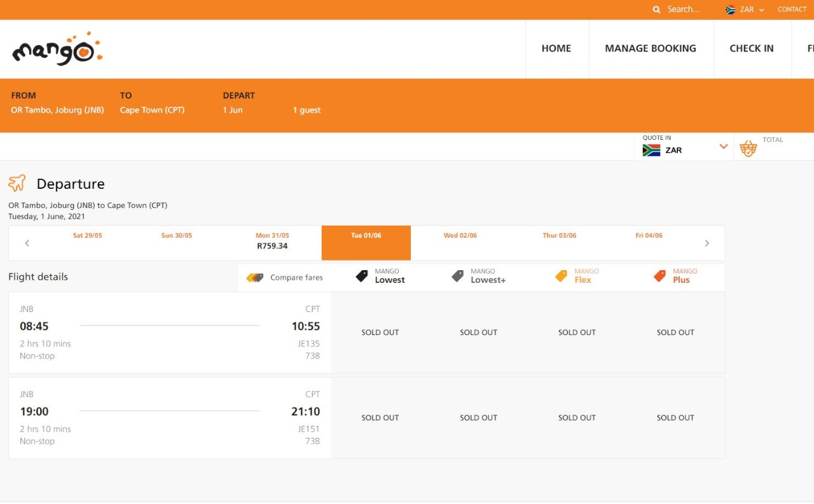Switch to the Wed 02/06 date tab
This screenshot has height=504, width=814.
pos(460,236)
